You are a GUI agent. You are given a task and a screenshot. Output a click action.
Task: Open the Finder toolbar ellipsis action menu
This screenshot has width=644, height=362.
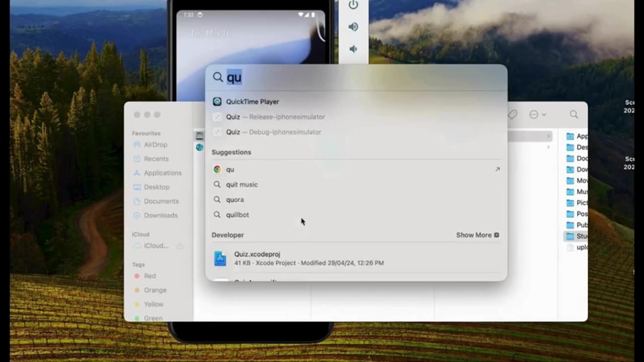pyautogui.click(x=537, y=115)
